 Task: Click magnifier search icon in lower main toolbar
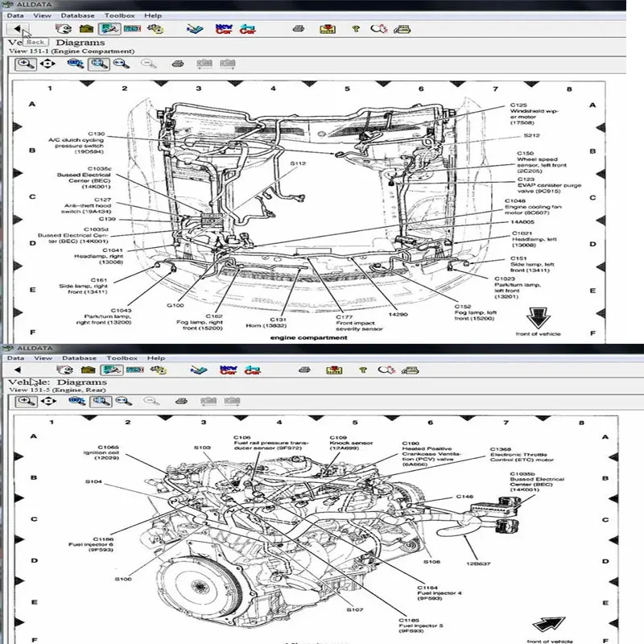pyautogui.click(x=386, y=370)
